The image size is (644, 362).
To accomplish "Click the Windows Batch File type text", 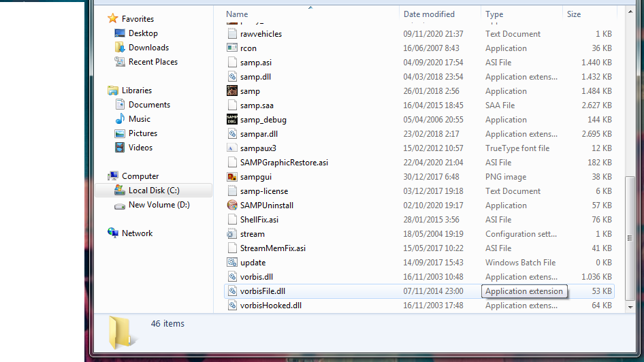I will [520, 263].
